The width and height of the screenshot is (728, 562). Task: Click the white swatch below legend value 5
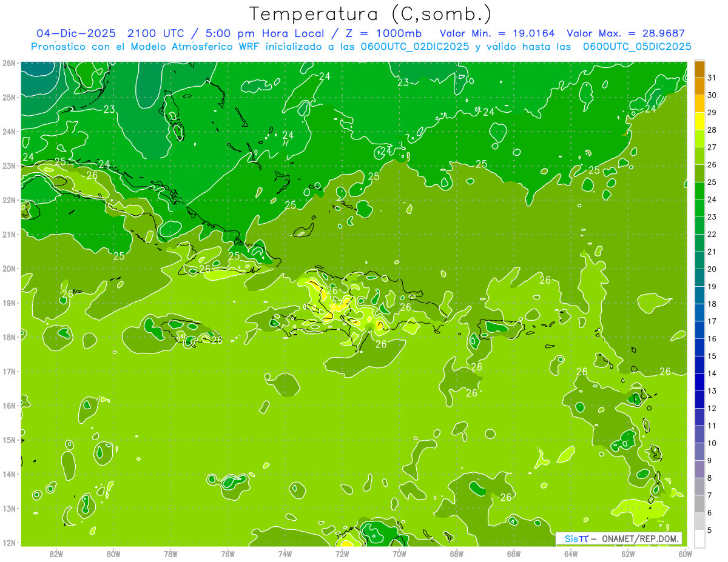pos(699,538)
